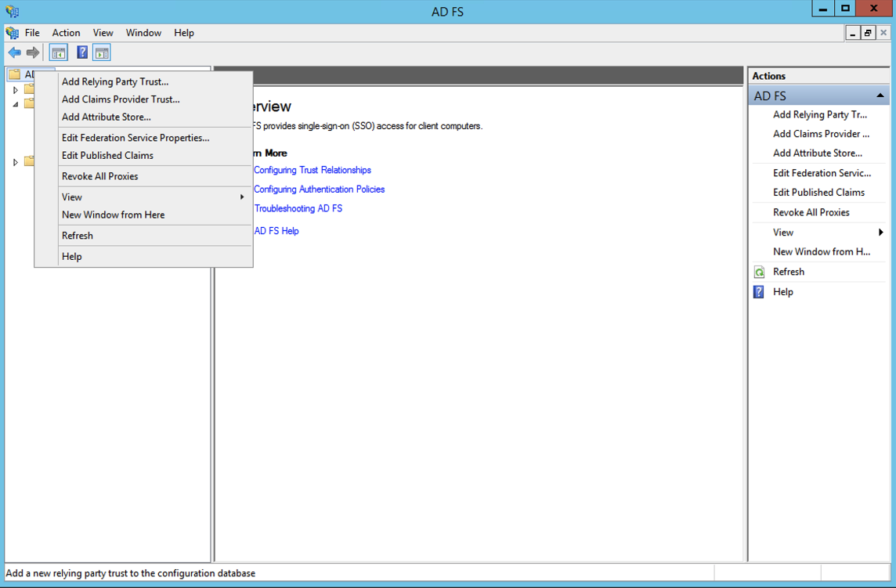Open the AD FS system icon in title bar
896x588 pixels.
pos(12,11)
